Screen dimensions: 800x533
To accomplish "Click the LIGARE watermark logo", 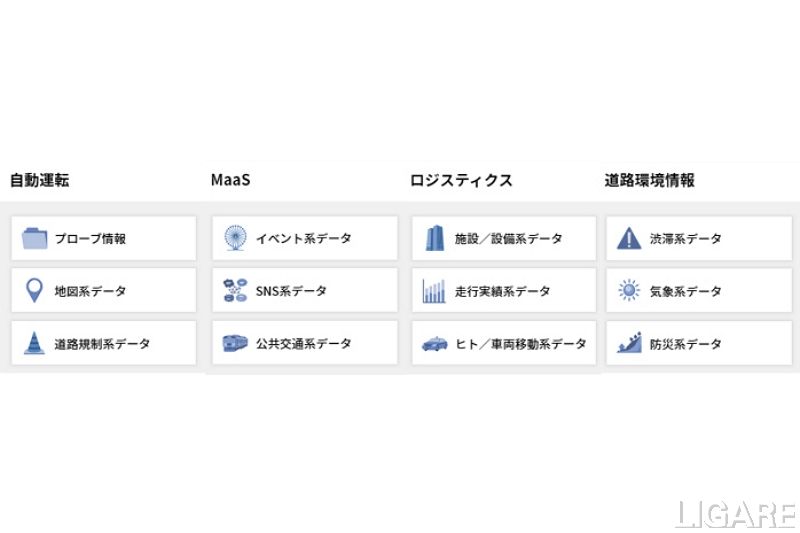I will pyautogui.click(x=735, y=514).
